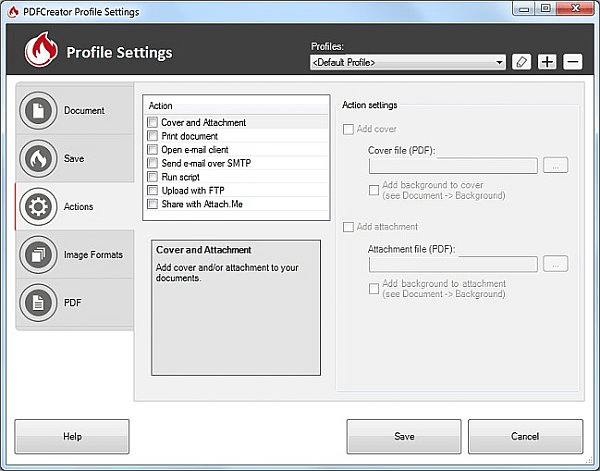Switch to the Image Formats tab
600x471 pixels.
(93, 255)
